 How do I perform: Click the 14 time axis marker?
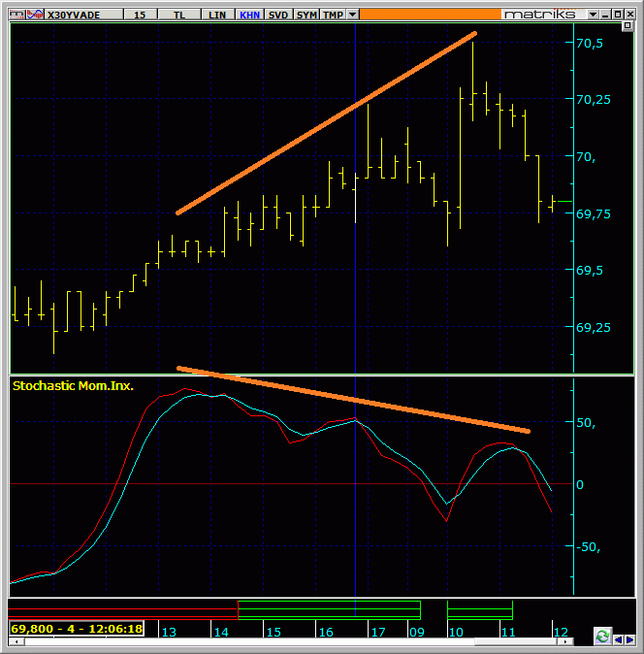coord(220,632)
